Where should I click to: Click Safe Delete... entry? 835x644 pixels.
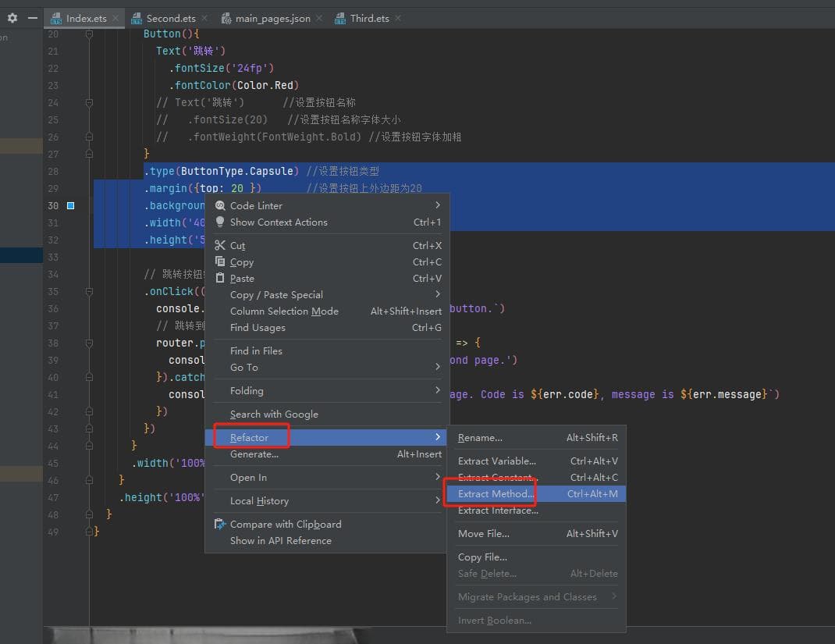coord(536,574)
